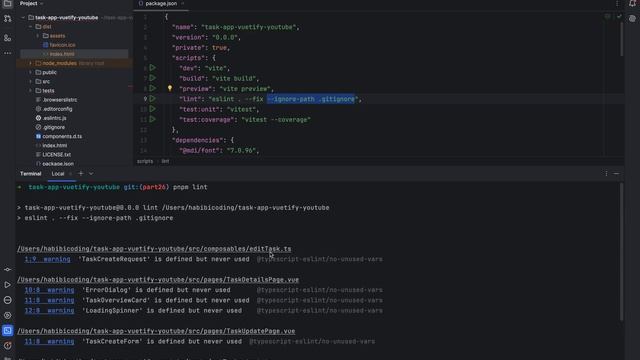Run the "build" script gutter icon
Viewport: 640px width, 360px height.
(x=152, y=78)
